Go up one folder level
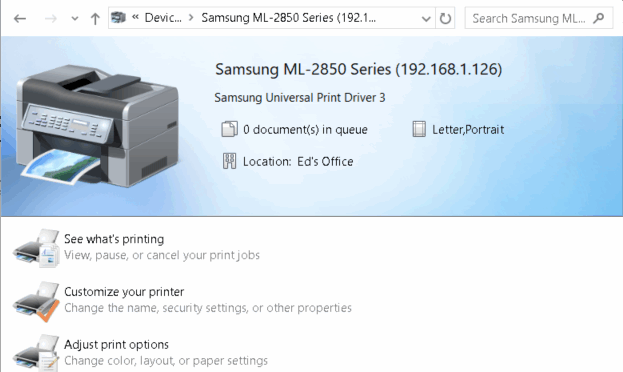Screen dimensions: 623x372 [x=95, y=18]
